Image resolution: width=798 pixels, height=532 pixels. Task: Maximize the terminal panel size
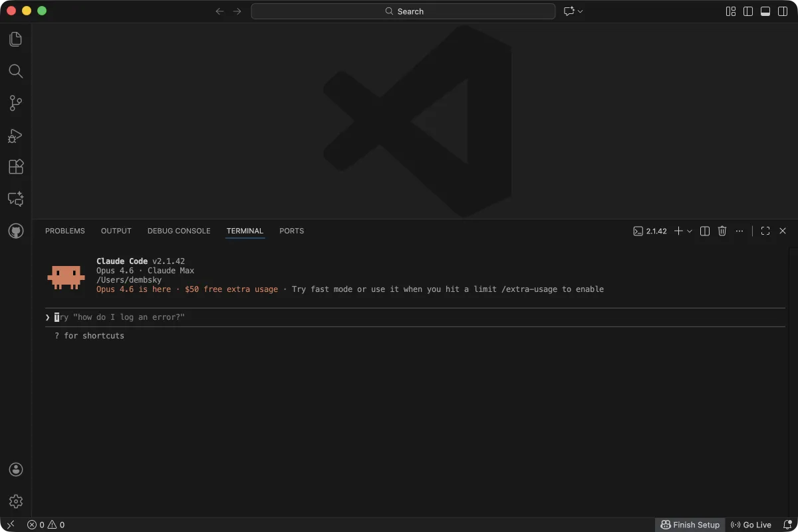tap(765, 231)
